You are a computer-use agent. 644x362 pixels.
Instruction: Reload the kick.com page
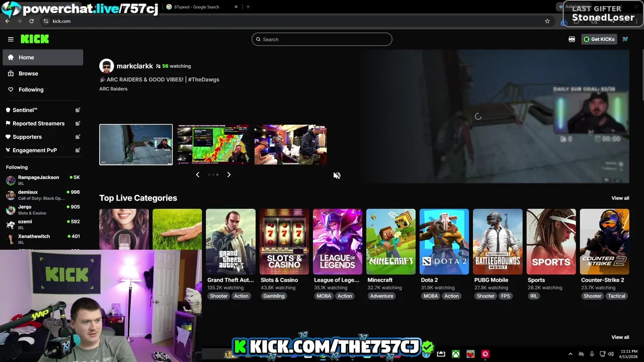pos(31,21)
